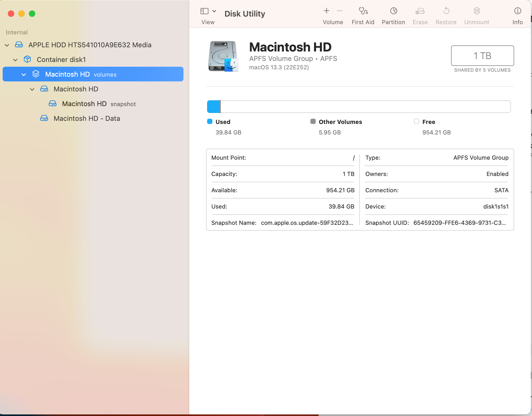The width and height of the screenshot is (532, 416).
Task: Click the Restore arrow icon
Action: point(446,11)
